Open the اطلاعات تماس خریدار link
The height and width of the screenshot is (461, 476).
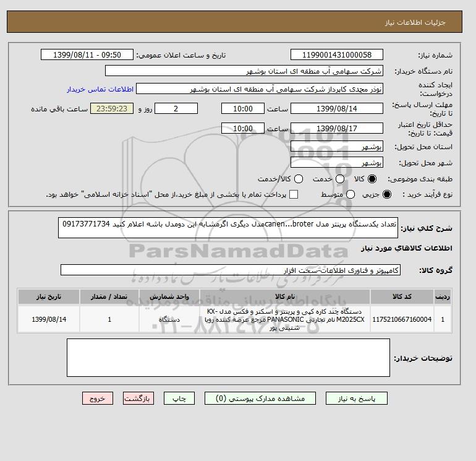[x=100, y=89]
